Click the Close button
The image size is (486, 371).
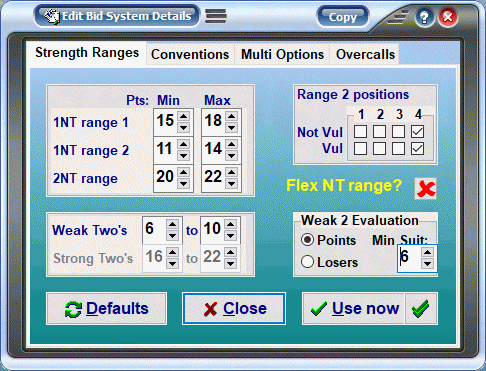(234, 309)
